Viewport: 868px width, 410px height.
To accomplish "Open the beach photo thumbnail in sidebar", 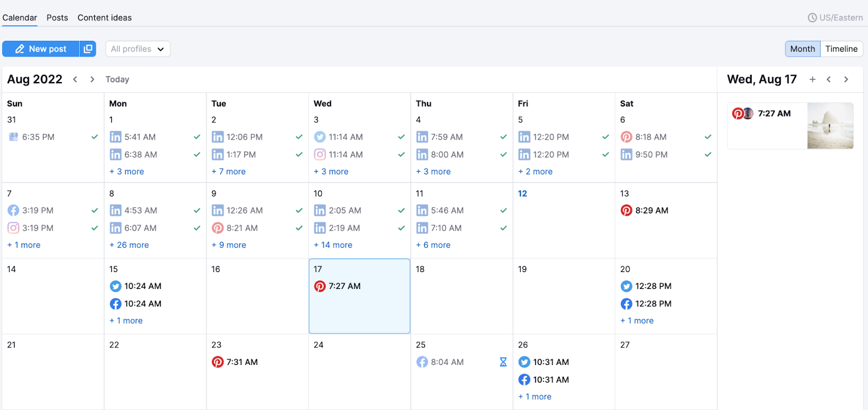I will 830,126.
